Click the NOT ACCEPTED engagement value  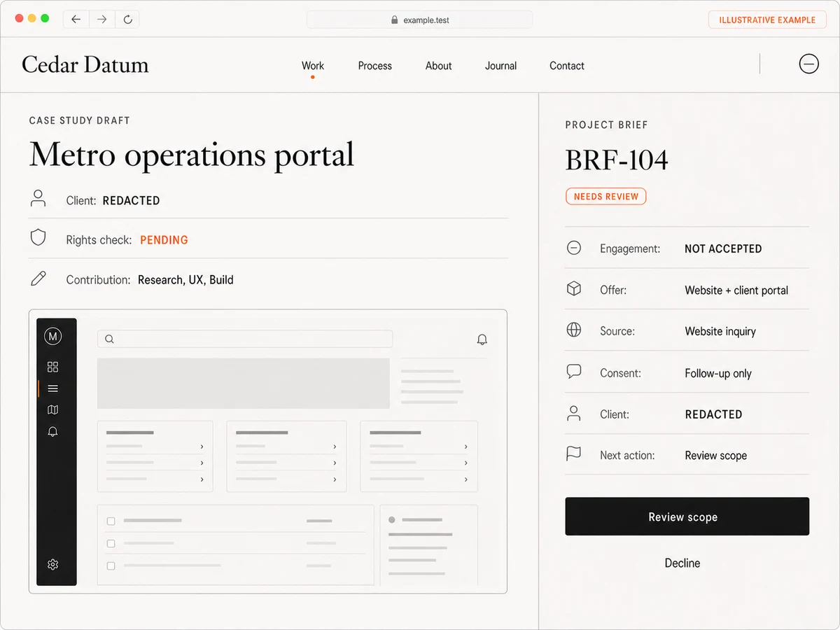(x=723, y=248)
